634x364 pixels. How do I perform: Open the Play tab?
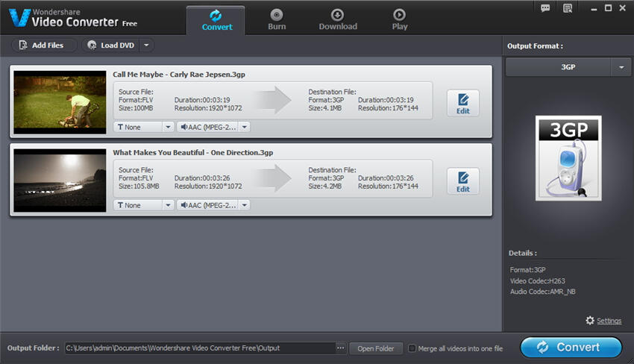click(x=400, y=20)
